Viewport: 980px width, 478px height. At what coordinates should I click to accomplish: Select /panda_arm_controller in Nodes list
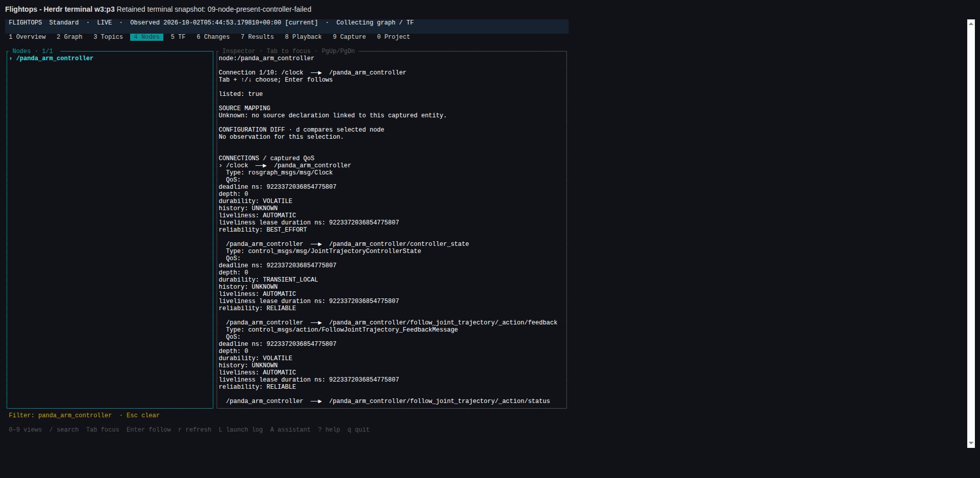coord(55,58)
